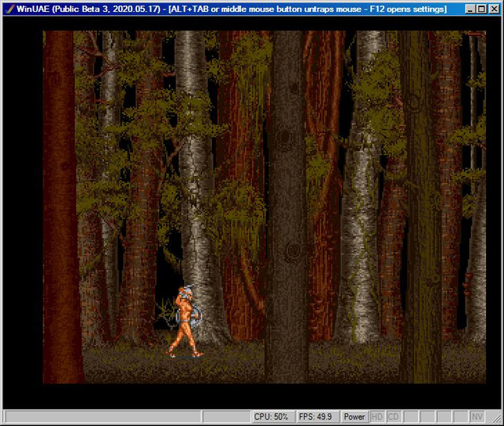This screenshot has height=426, width=504.
Task: Minimize the WinUAE window
Action: coord(471,9)
